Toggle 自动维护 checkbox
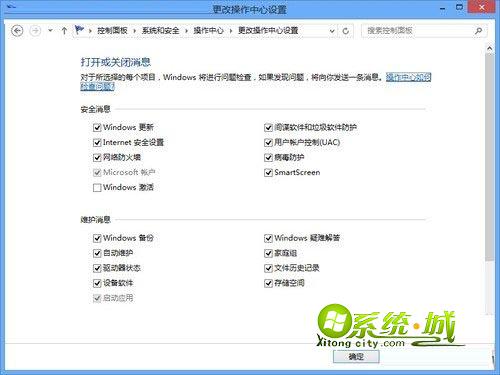 pos(97,253)
